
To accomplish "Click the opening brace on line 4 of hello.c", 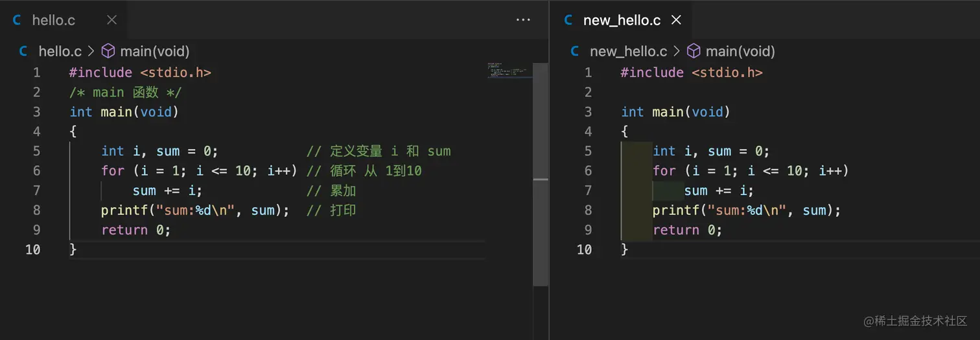I will (73, 131).
